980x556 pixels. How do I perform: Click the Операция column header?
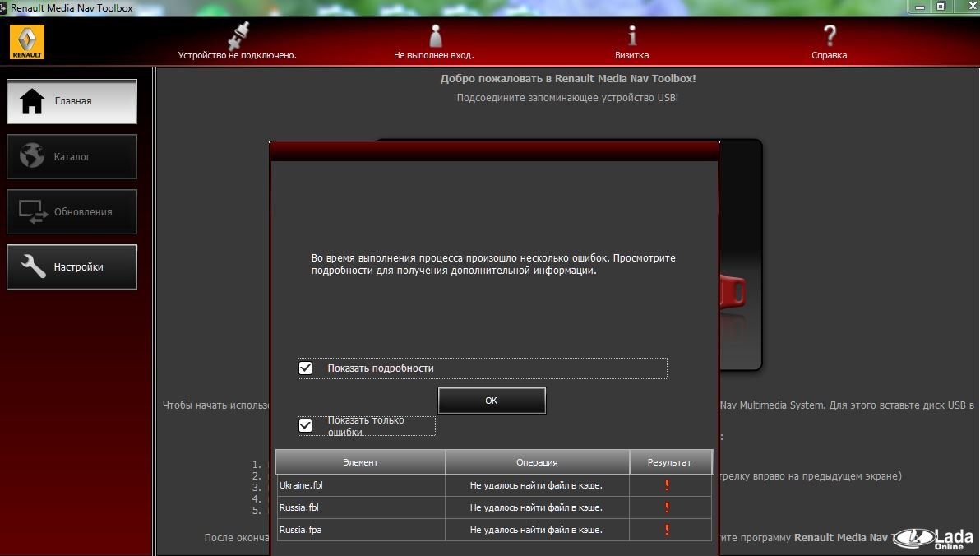click(x=537, y=462)
